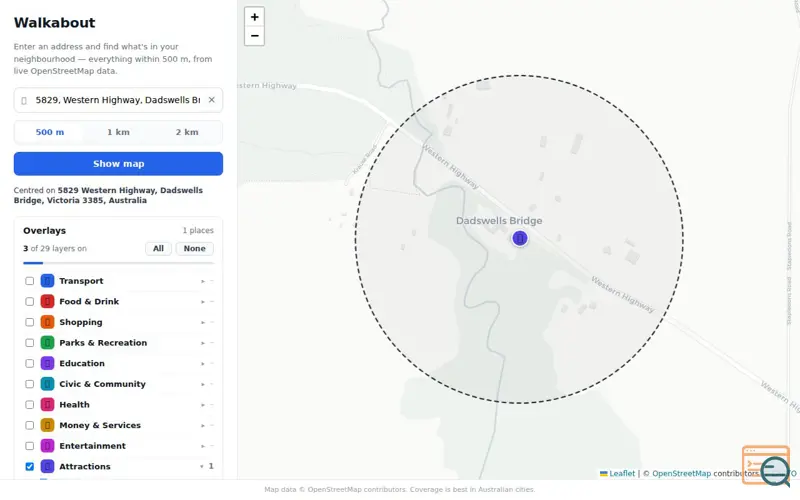Viewport: 800px width, 500px height.
Task: Expand the Entertainment category arrow
Action: pyautogui.click(x=203, y=446)
